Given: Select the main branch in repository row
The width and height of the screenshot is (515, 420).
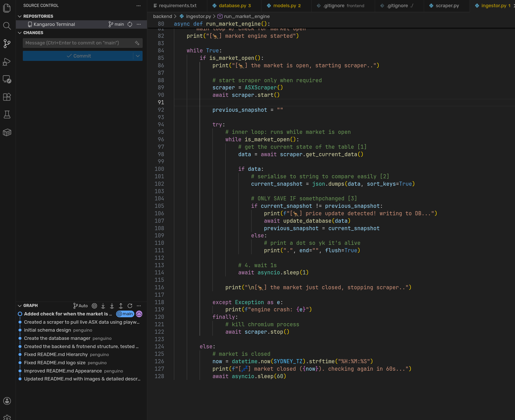Looking at the screenshot, I should [116, 24].
